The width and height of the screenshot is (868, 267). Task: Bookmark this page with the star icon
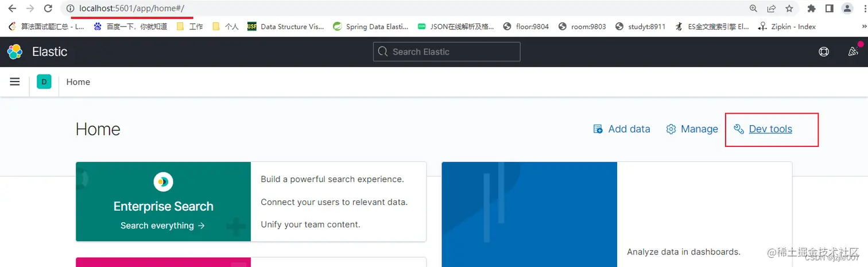pyautogui.click(x=789, y=9)
